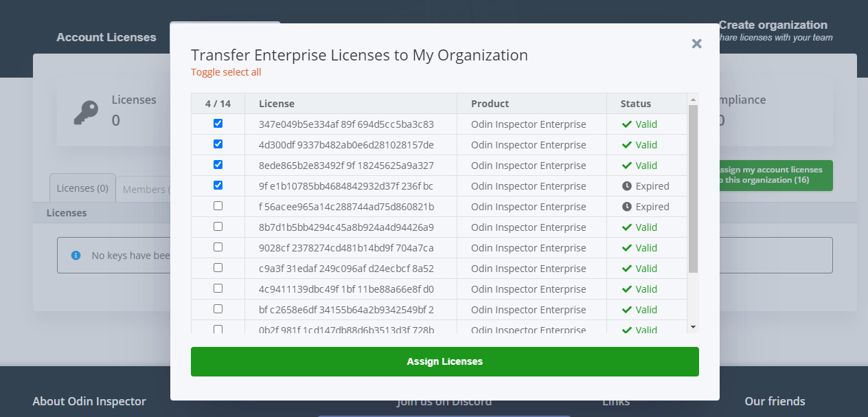Click license key starting with 9f e1b10785

point(346,186)
